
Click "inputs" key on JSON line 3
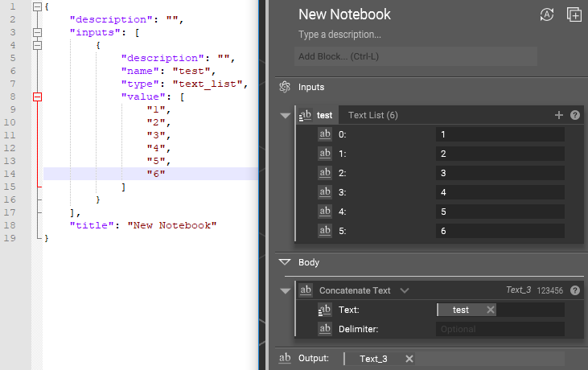(x=95, y=33)
